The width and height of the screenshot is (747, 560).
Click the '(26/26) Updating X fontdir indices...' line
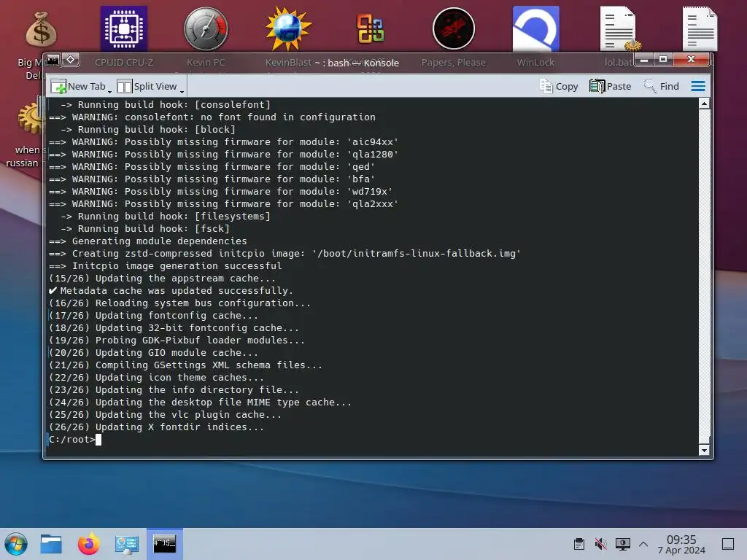point(156,427)
